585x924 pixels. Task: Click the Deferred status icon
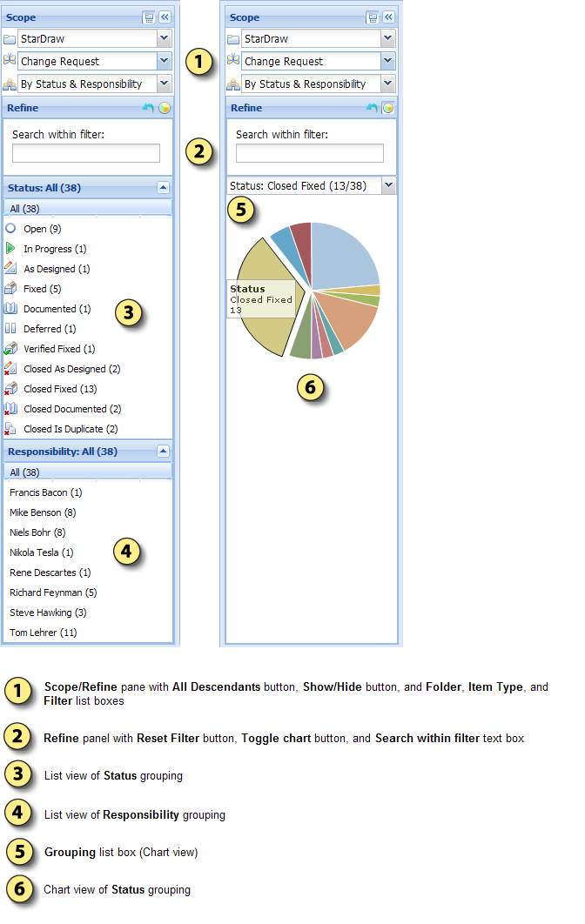pyautogui.click(x=10, y=329)
